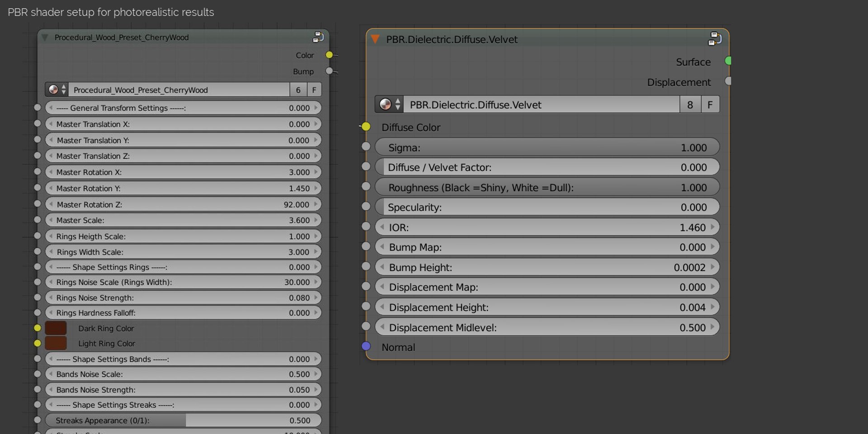Click the yellow Diffuse Color input socket
The image size is (868, 434).
pos(366,127)
